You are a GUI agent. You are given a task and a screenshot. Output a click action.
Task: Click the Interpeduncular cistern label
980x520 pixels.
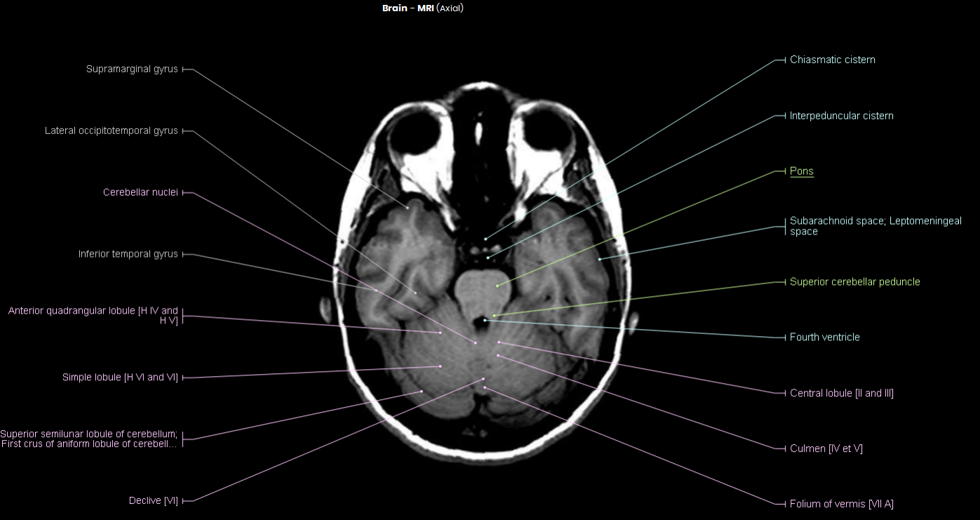coord(842,116)
